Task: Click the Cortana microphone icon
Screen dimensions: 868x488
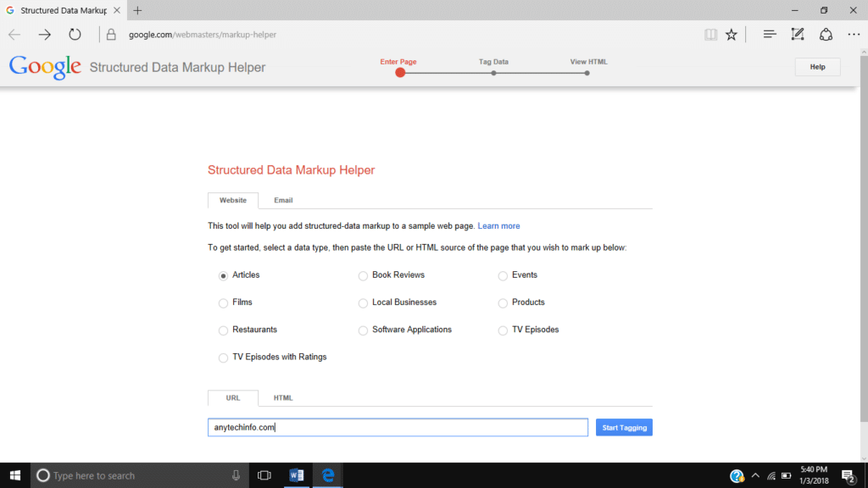Action: [236, 475]
